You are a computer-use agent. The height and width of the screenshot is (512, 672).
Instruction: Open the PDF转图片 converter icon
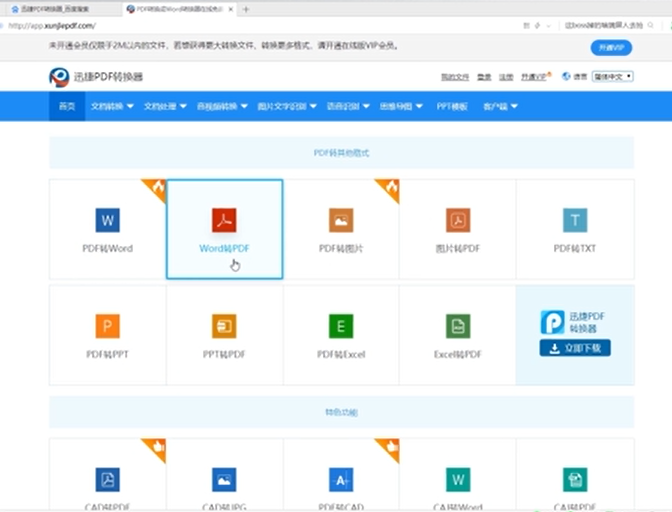coord(341,220)
